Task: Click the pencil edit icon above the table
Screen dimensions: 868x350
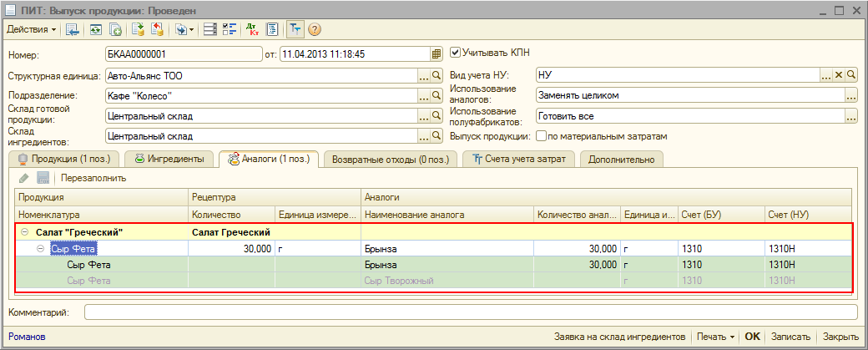Action: click(23, 178)
